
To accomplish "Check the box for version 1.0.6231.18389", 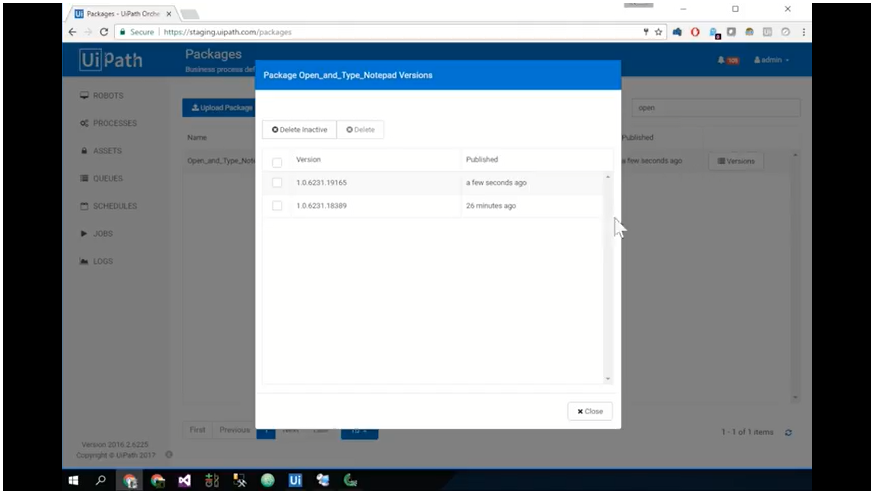I will (277, 206).
